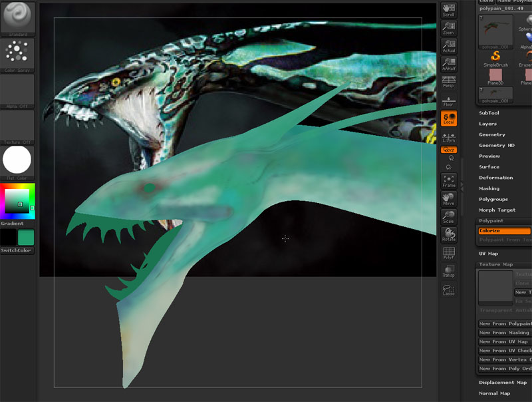Image resolution: width=532 pixels, height=402 pixels.
Task: Expand the Displacement Map section
Action: click(x=503, y=383)
